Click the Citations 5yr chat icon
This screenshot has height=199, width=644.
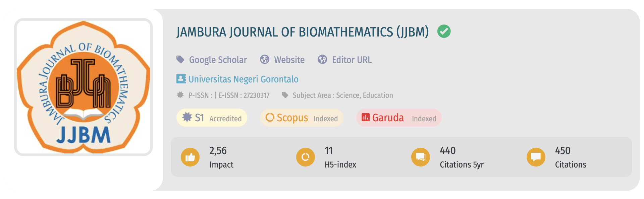pyautogui.click(x=421, y=157)
